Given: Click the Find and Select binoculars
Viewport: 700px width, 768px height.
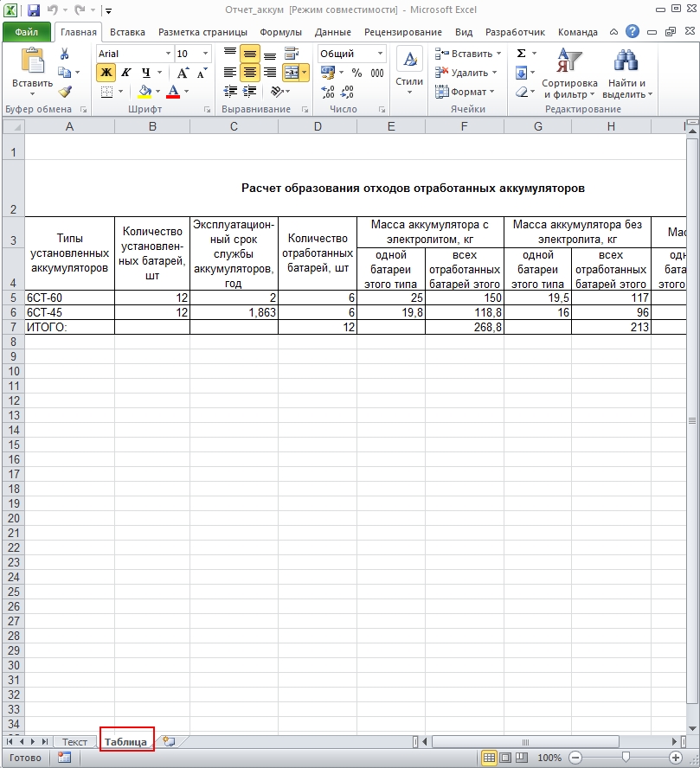Looking at the screenshot, I should coord(627,74).
